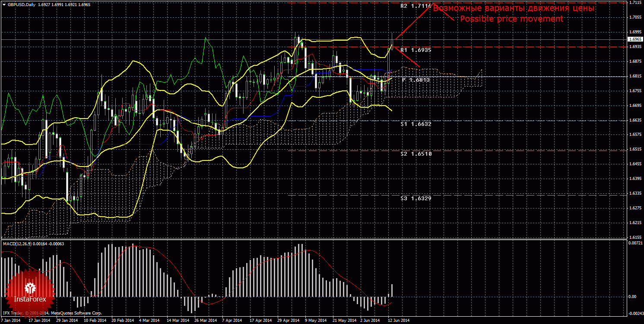Click the 17 Apr 2014 date label

pyautogui.click(x=261, y=321)
